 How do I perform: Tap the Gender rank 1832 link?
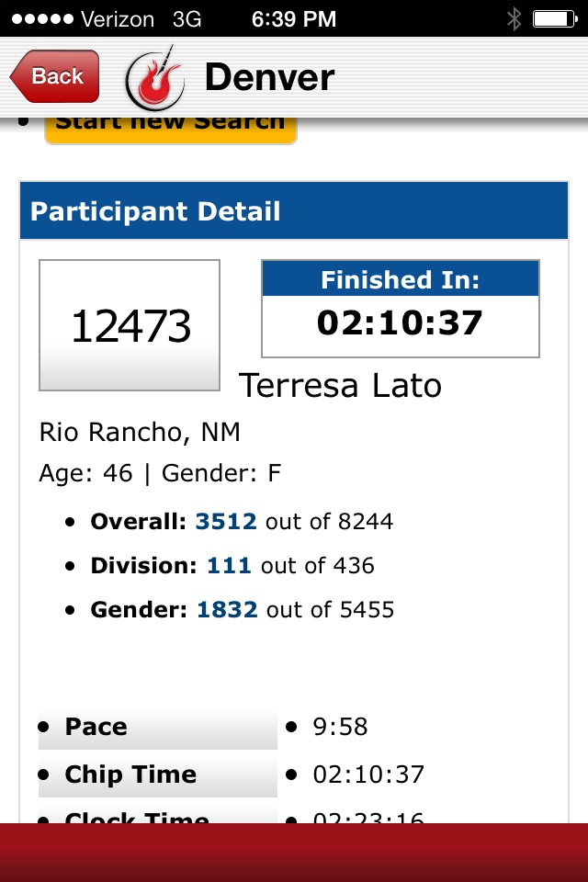[226, 610]
